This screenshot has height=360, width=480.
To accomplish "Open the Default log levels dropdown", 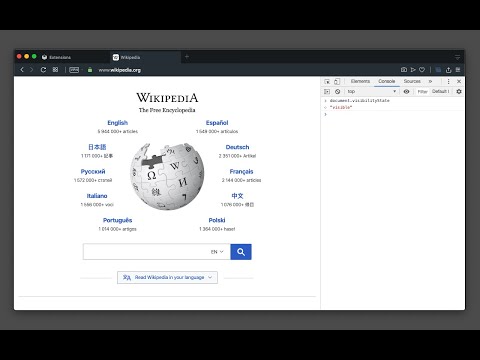I will pyautogui.click(x=440, y=91).
